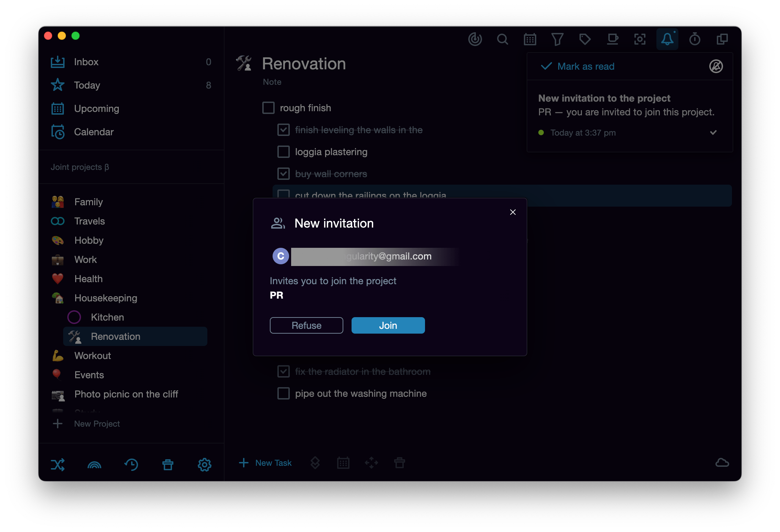This screenshot has width=780, height=532.
Task: Click the crossed-out circle icon in notifications panel
Action: click(716, 66)
